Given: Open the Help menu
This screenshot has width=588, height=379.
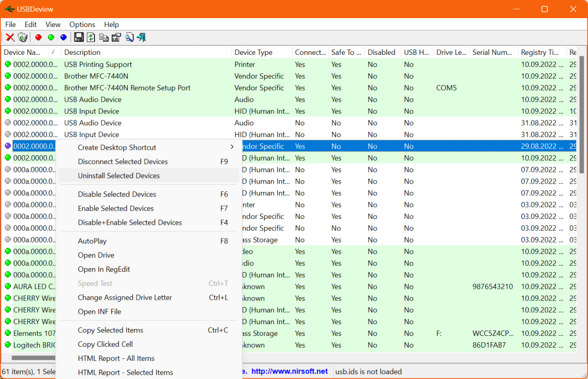Looking at the screenshot, I should click(x=111, y=24).
